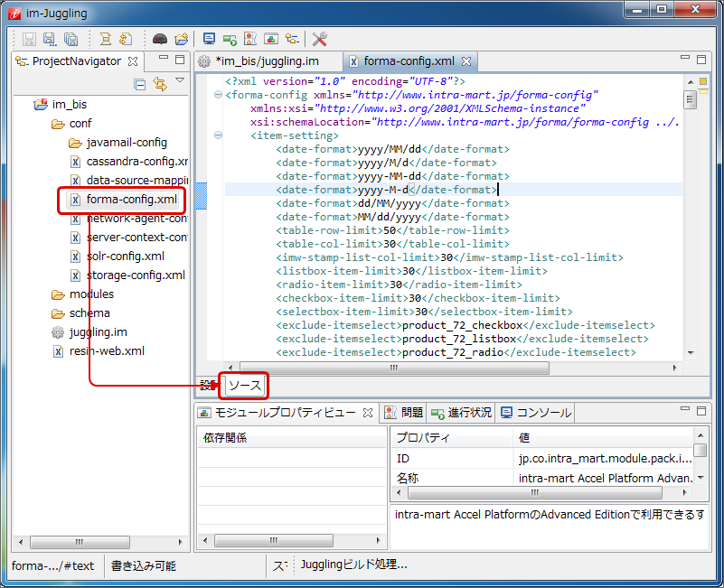Viewport: 724px width, 588px height.
Task: Maximize the editor area
Action: [x=701, y=60]
